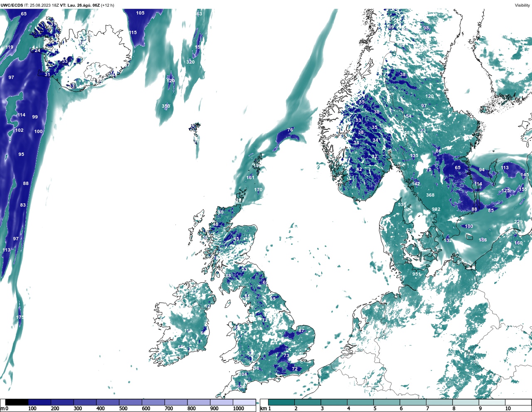Click the '256' value over eastern Germany
This screenshot has height=412, width=532.
click(x=475, y=362)
